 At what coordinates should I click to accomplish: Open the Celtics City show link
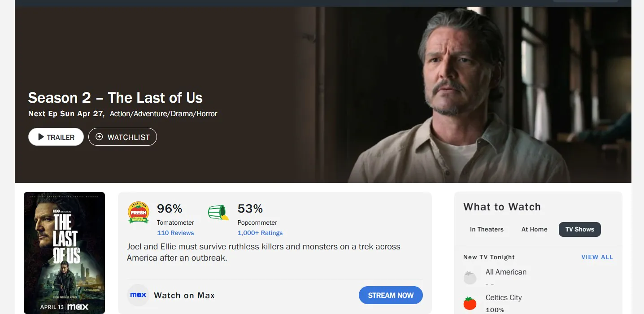click(504, 297)
